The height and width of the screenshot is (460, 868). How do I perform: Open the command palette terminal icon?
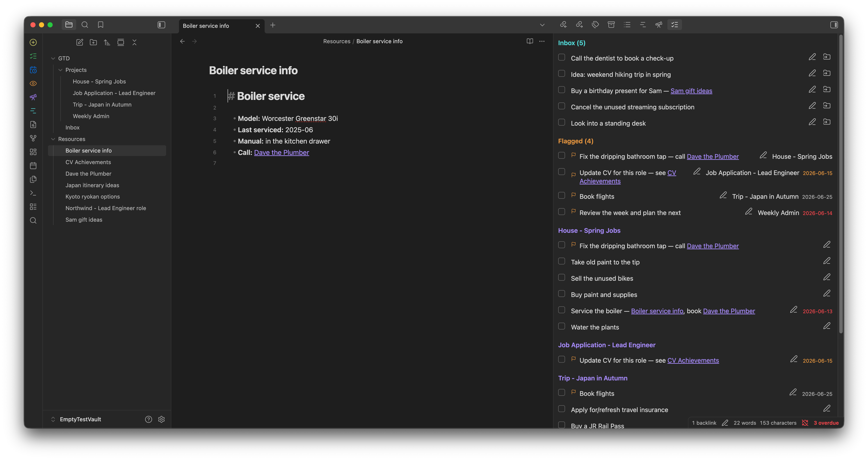point(33,193)
